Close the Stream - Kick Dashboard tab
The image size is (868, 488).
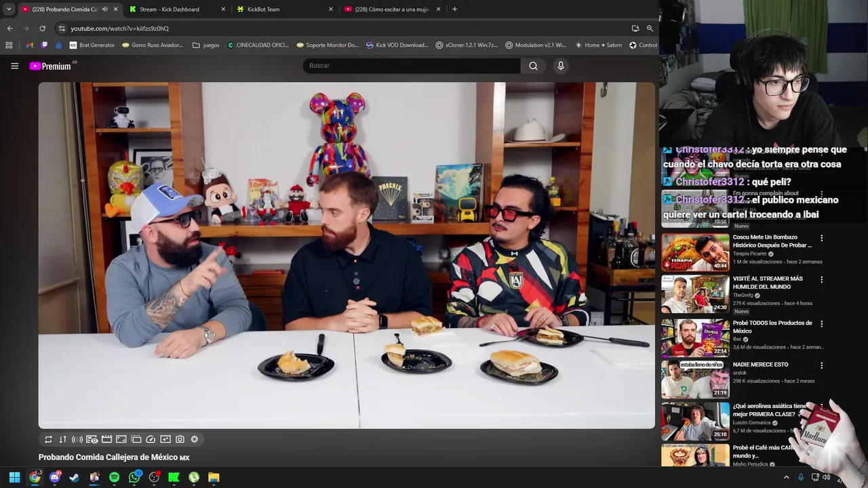click(223, 9)
